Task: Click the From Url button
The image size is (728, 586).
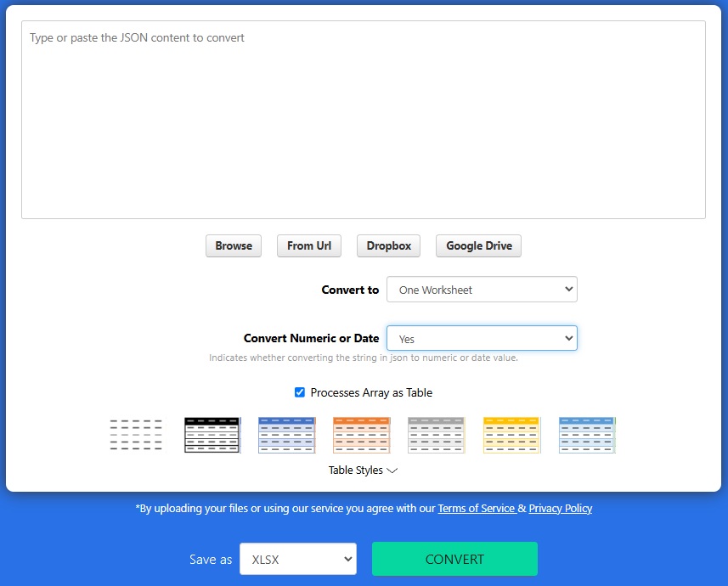Action: 309,246
